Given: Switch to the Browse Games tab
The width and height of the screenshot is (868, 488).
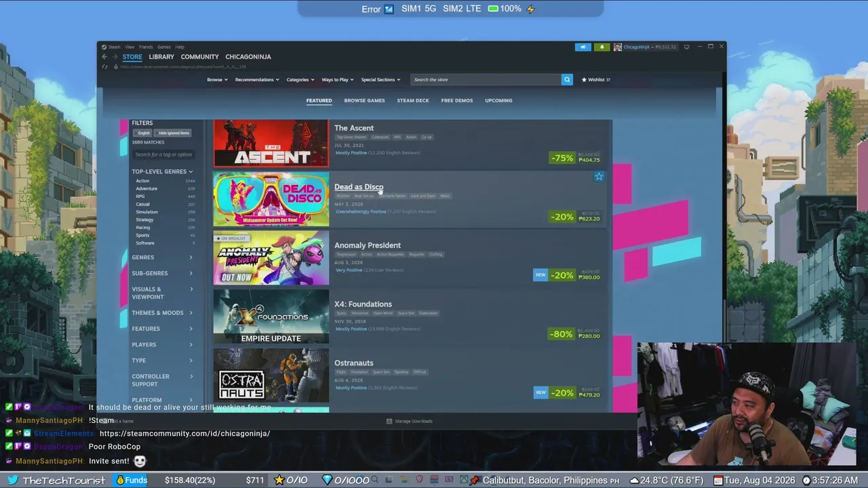Looking at the screenshot, I should pyautogui.click(x=364, y=100).
